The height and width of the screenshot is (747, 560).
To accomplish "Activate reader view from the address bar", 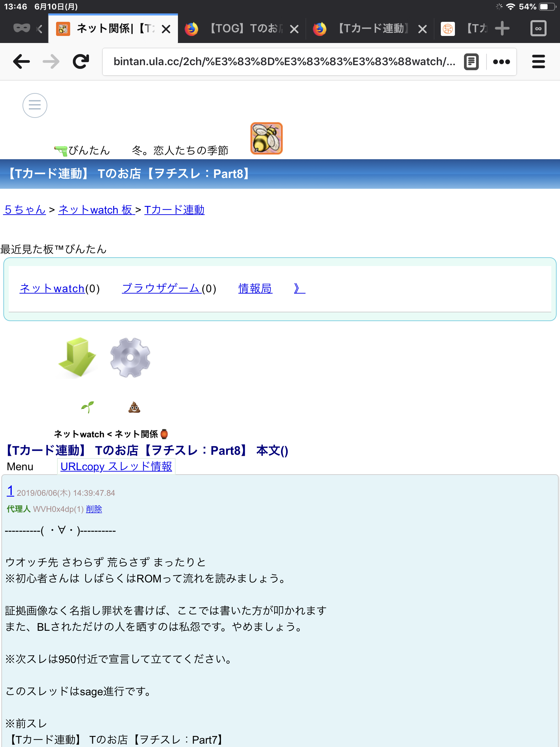I will coord(471,61).
